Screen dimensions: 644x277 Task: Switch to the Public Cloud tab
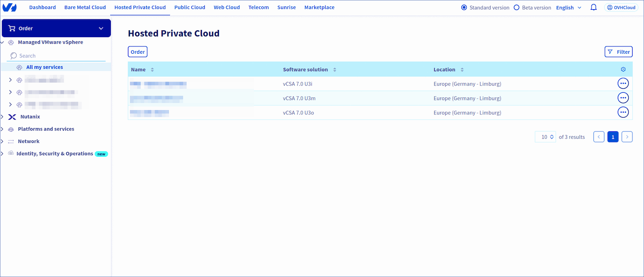pyautogui.click(x=190, y=7)
